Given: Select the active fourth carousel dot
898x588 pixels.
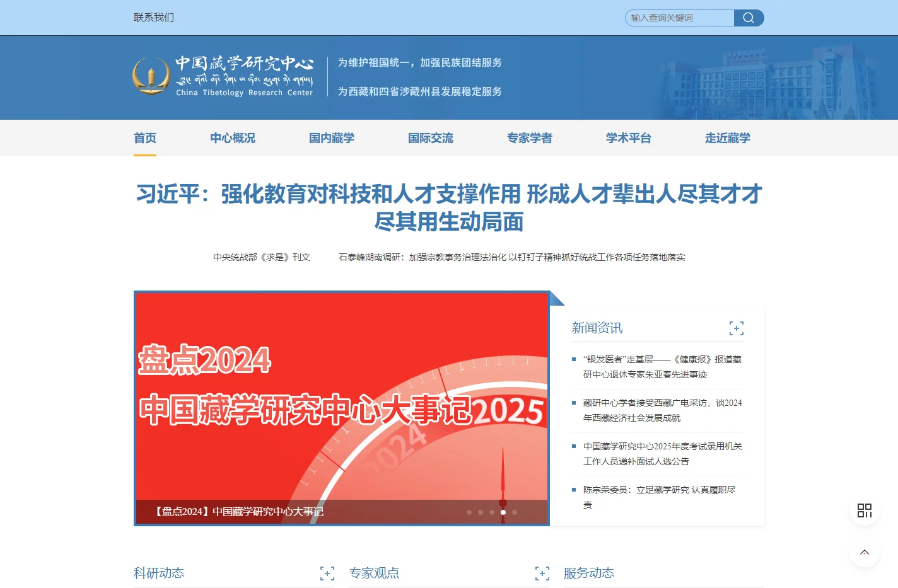Looking at the screenshot, I should (x=503, y=512).
